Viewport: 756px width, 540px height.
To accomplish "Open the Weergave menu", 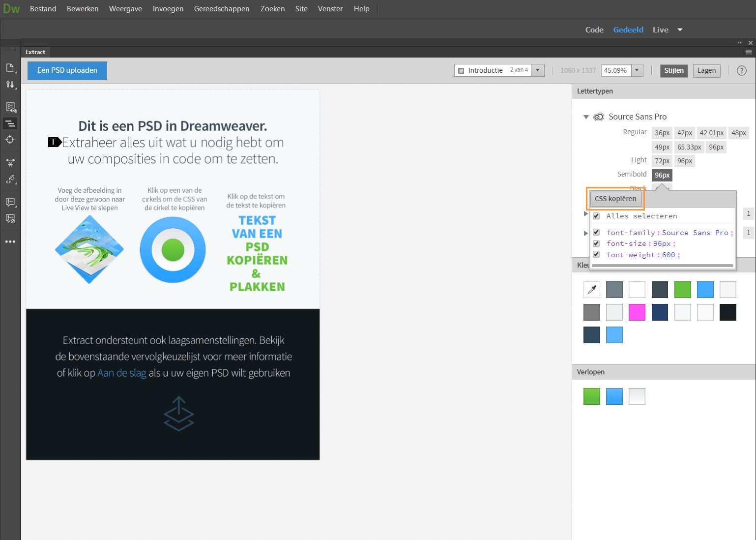I will point(125,9).
